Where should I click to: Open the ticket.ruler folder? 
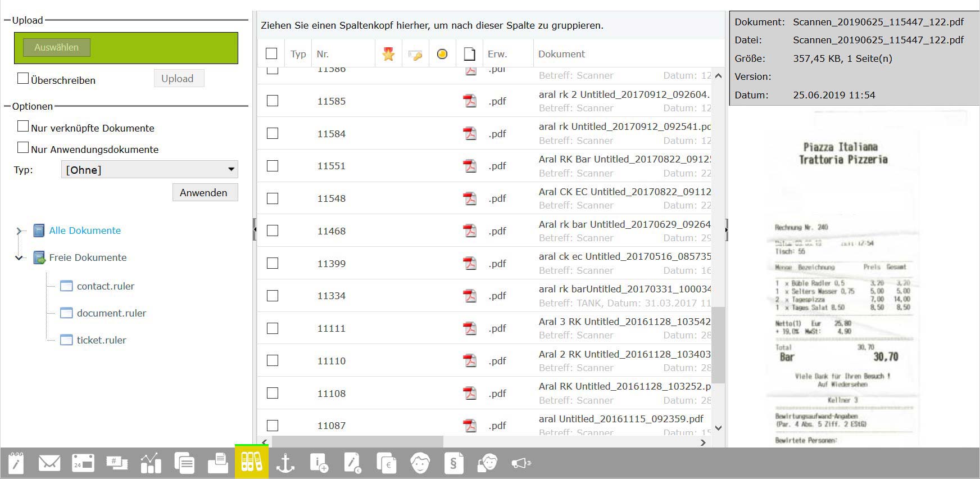coord(101,340)
